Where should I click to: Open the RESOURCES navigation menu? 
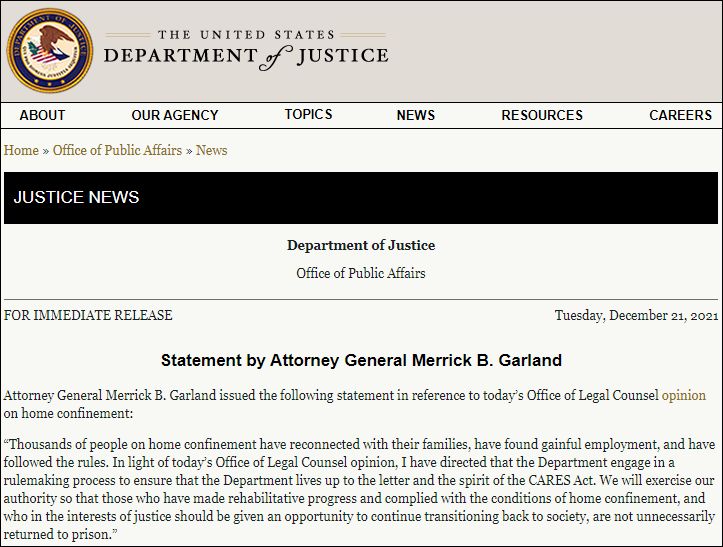(542, 115)
